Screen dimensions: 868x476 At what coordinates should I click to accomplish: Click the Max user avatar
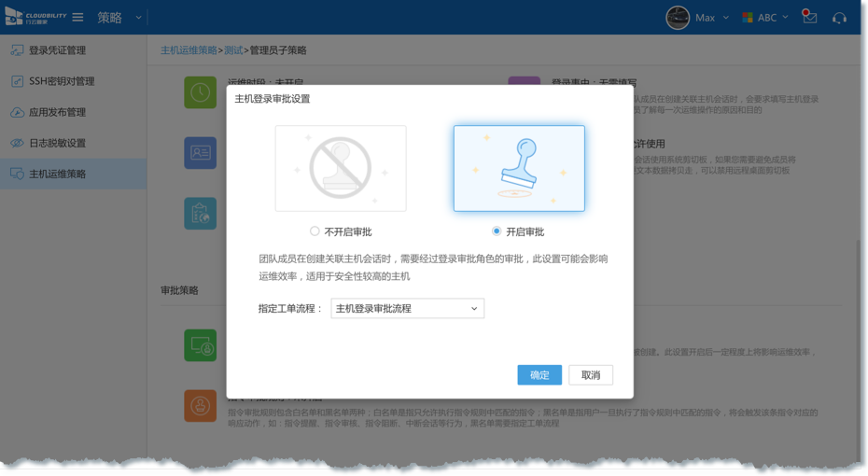(679, 18)
